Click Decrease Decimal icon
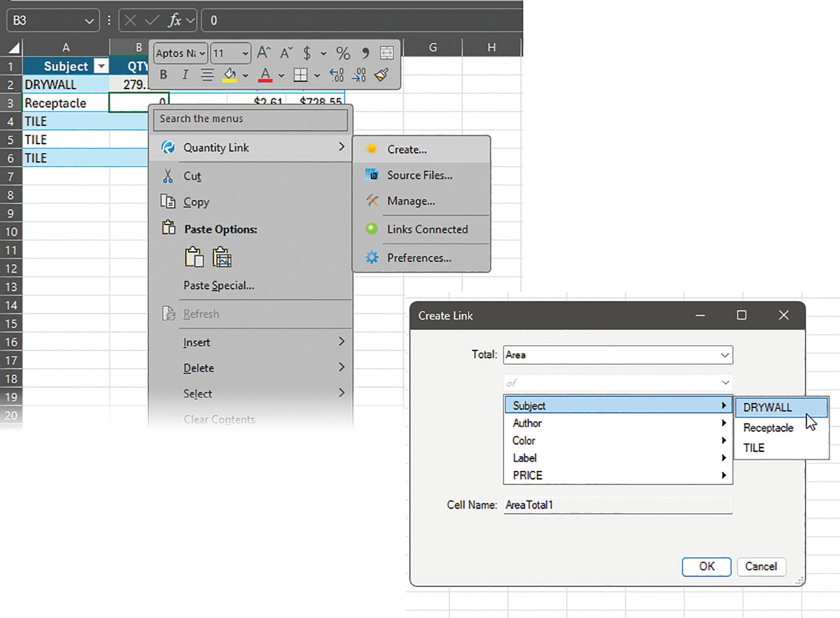Image resolution: width=840 pixels, height=618 pixels. (x=358, y=75)
